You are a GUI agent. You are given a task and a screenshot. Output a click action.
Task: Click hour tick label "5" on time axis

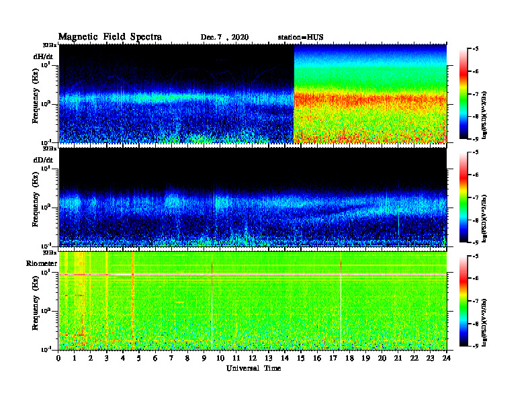139,359
